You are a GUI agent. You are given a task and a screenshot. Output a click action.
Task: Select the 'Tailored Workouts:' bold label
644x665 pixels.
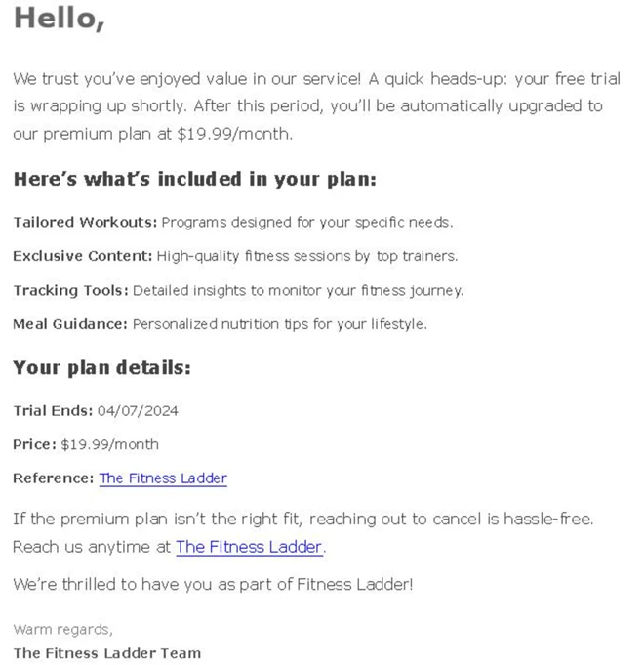coord(85,222)
